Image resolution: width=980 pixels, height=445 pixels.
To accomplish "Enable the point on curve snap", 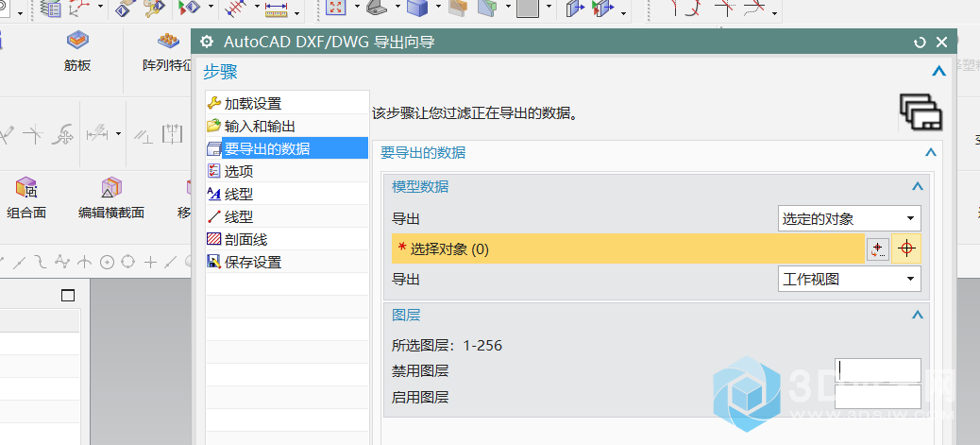I will point(171,262).
